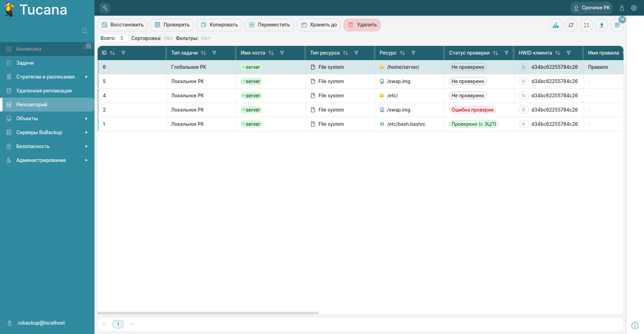This screenshot has width=644, height=334.
Task: Toggle sorting on the ID column
Action: [112, 53]
